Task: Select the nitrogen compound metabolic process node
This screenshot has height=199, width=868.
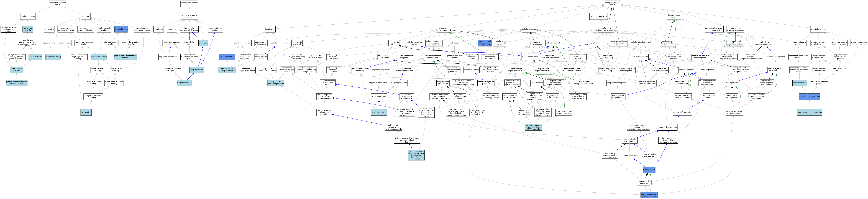Action: [x=839, y=43]
